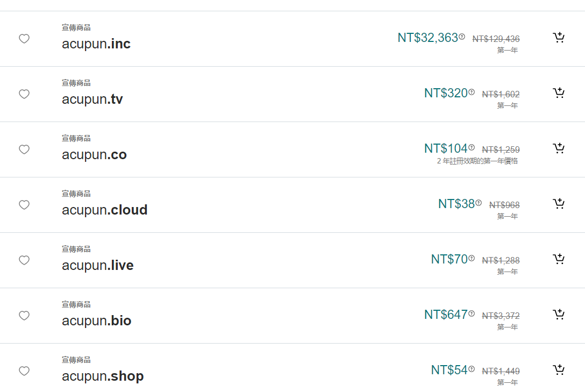Favorite acupun.live with heart
The width and height of the screenshot is (585, 392).
pyautogui.click(x=24, y=260)
